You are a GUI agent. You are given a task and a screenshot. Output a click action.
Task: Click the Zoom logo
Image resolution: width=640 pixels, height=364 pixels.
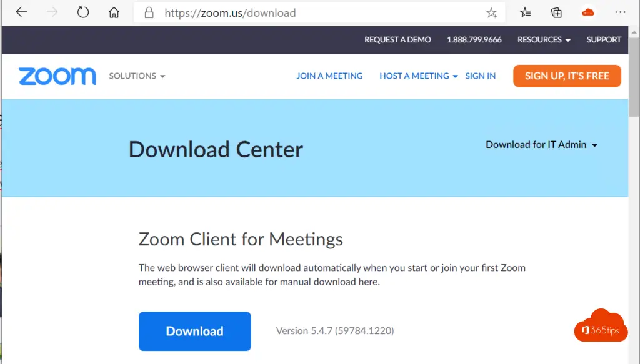pos(57,76)
